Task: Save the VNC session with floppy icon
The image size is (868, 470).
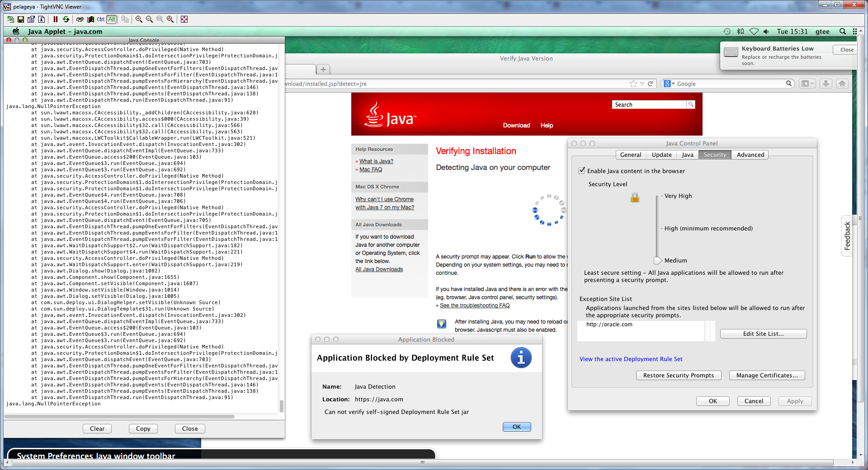Action: 21,19
